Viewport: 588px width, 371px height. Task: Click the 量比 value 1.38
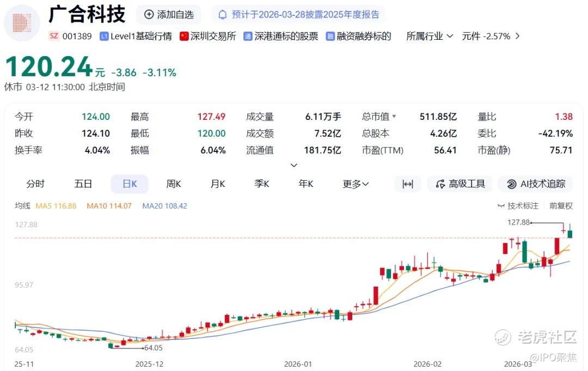(x=564, y=117)
